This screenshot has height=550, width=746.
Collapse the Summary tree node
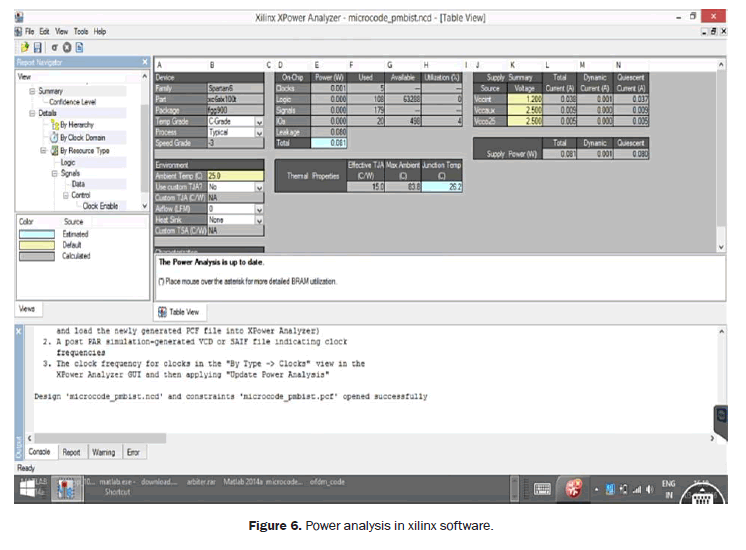33,90
